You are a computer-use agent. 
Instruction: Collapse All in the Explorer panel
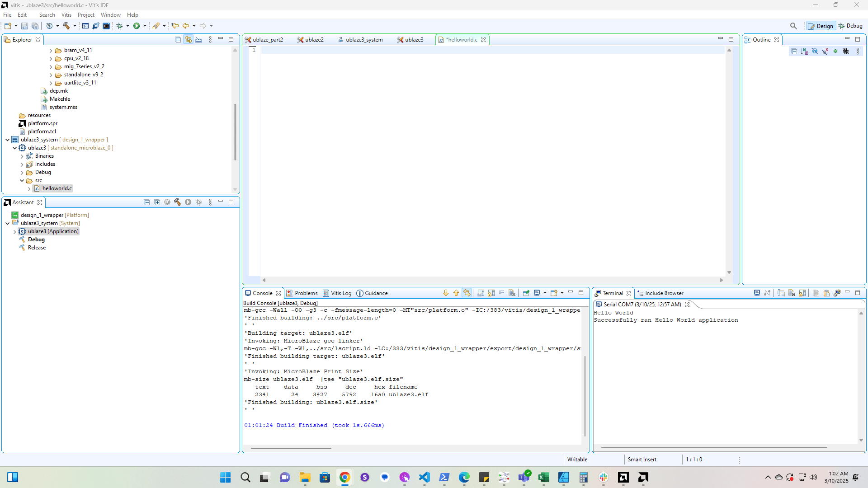pos(178,40)
